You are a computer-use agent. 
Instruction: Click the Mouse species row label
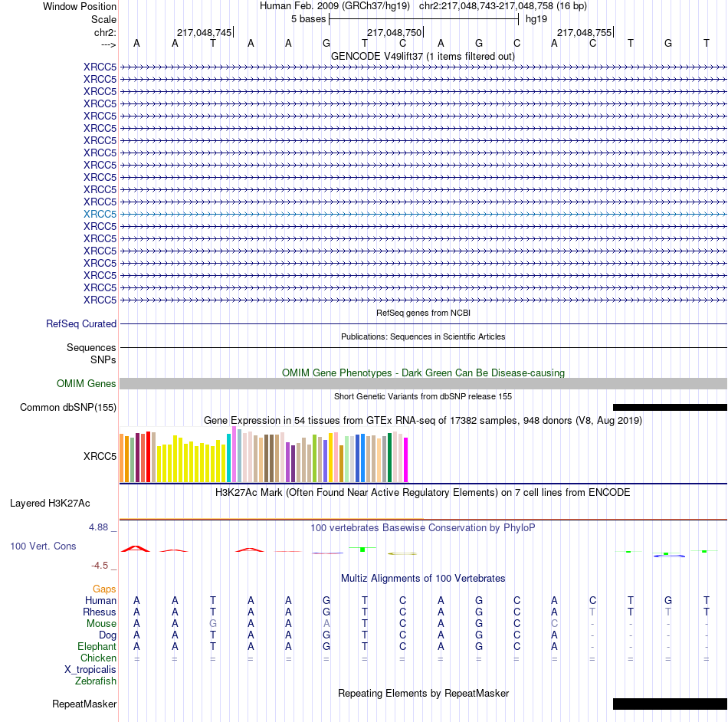coord(101,624)
